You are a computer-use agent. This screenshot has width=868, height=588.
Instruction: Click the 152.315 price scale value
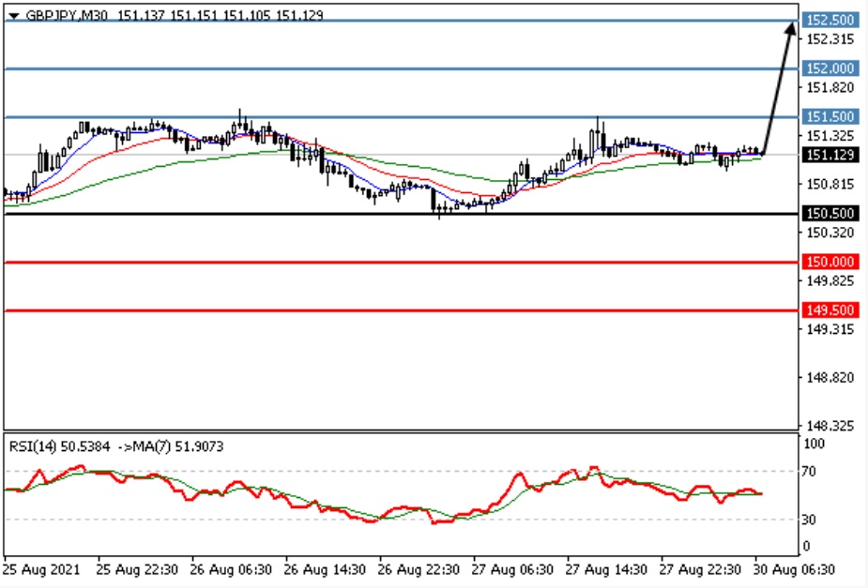830,39
